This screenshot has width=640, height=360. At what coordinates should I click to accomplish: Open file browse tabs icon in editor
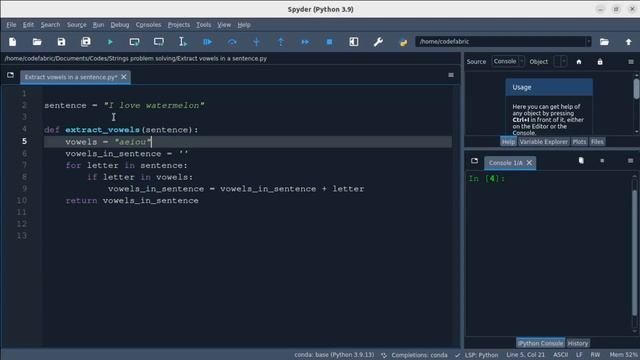(x=10, y=75)
